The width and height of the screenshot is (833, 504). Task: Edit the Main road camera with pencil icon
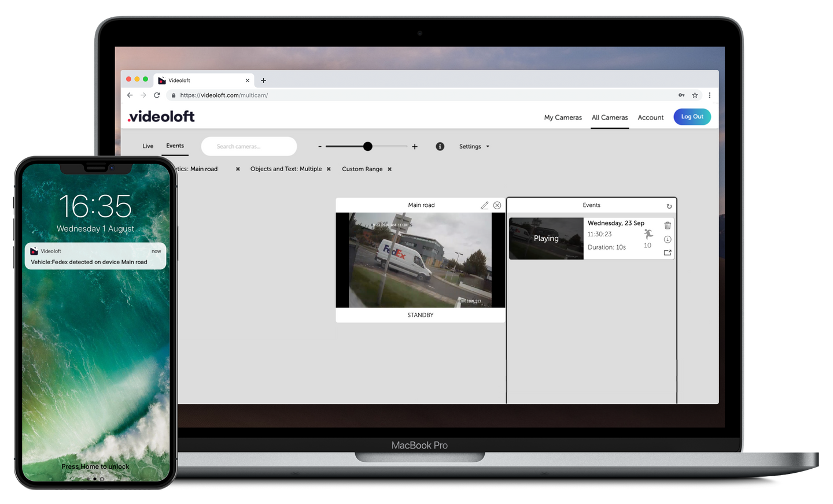coord(484,205)
